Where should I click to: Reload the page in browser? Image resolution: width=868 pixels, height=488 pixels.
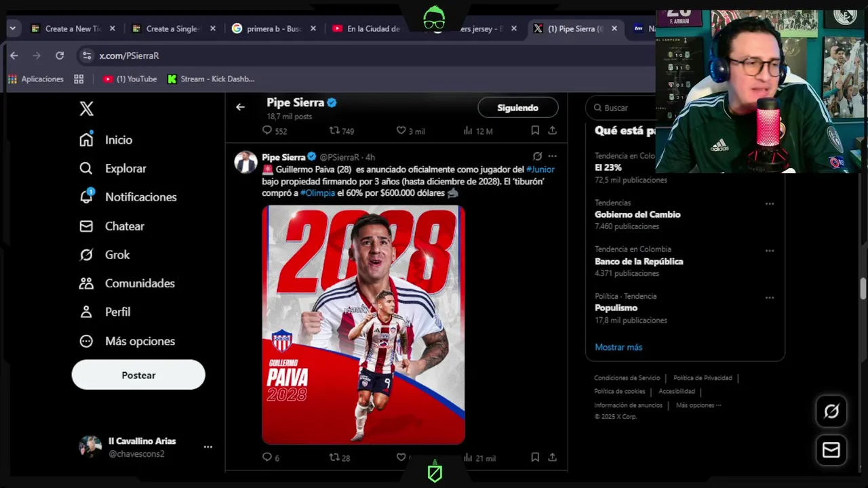point(60,56)
